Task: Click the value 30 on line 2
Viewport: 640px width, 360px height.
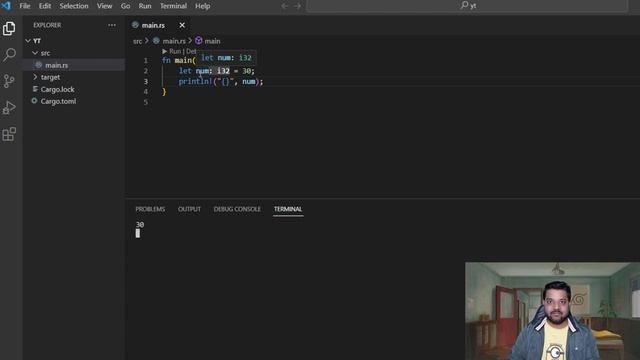Action: (x=247, y=71)
